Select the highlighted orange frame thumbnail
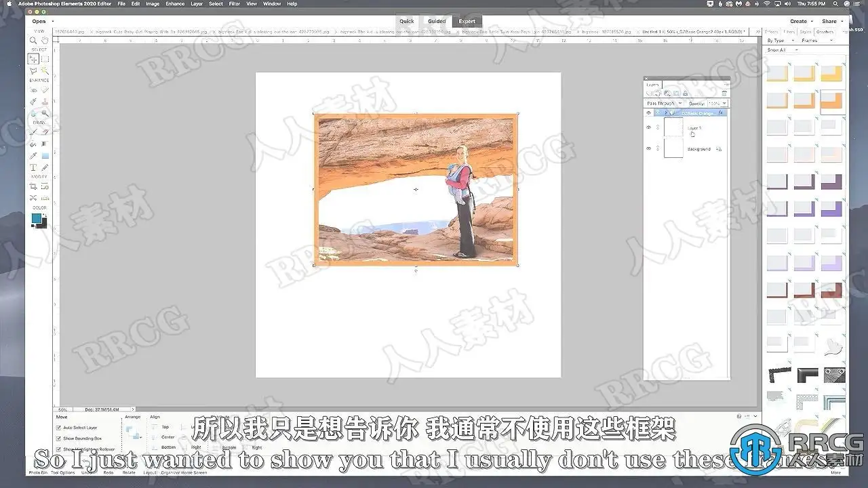Screen dimensions: 868x488 coord(832,102)
